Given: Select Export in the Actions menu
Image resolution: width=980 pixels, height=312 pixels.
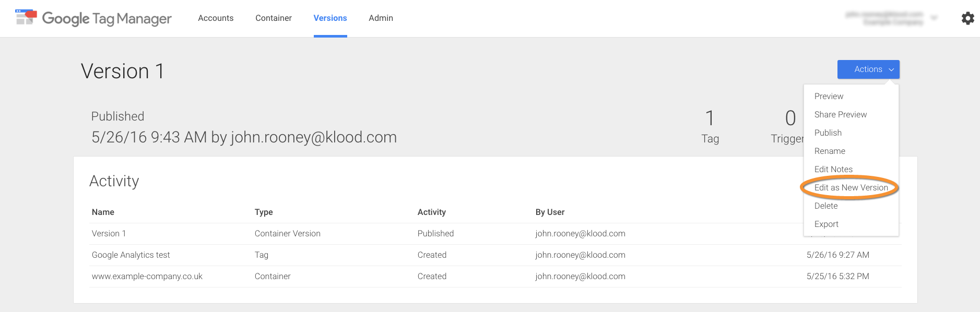Looking at the screenshot, I should [826, 224].
